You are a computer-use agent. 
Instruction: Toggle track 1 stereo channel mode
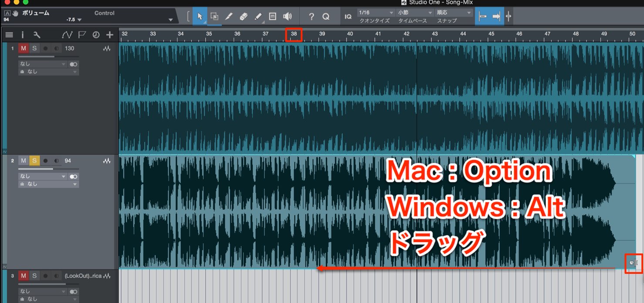[73, 64]
